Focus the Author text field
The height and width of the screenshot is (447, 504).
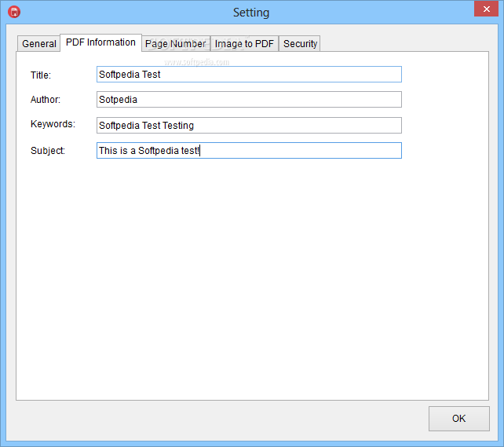[249, 99]
